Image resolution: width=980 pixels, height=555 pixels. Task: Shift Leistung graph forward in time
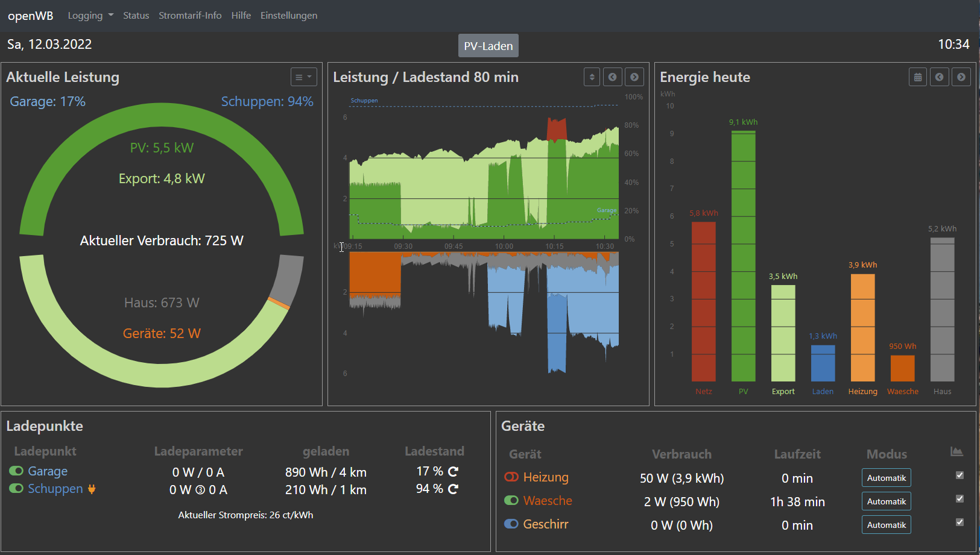[634, 77]
